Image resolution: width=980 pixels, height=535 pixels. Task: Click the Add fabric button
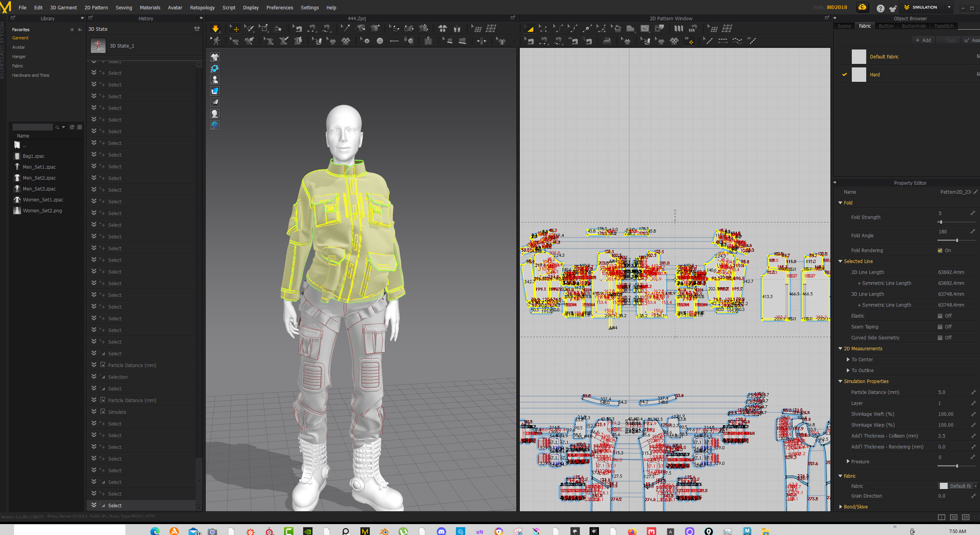[x=923, y=40]
